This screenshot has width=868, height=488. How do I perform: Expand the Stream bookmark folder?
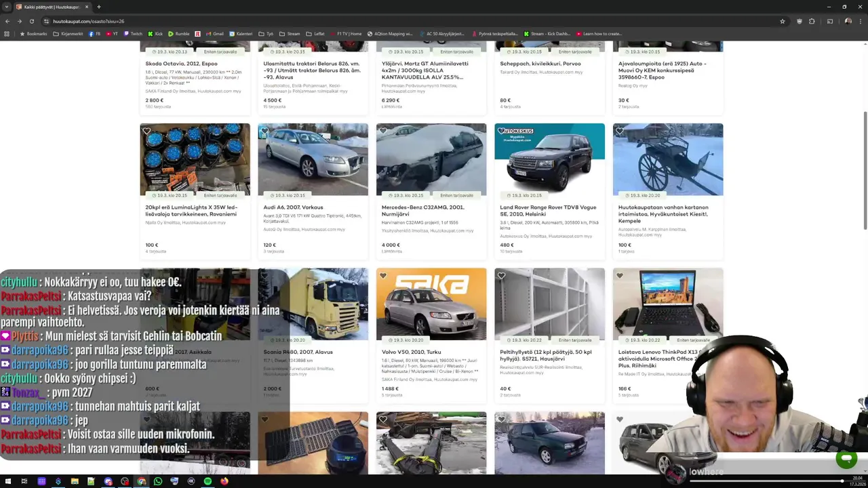[290, 33]
